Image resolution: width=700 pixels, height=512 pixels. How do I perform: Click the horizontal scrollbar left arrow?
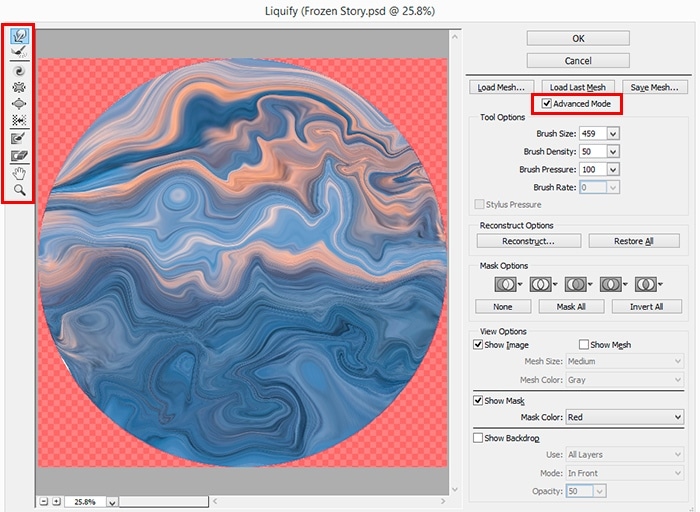click(215, 501)
